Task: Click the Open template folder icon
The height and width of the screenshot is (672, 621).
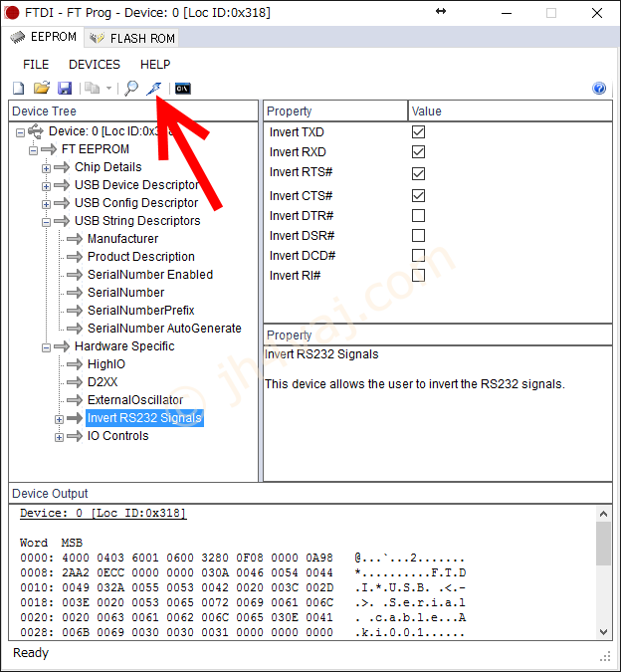Action: pos(42,89)
